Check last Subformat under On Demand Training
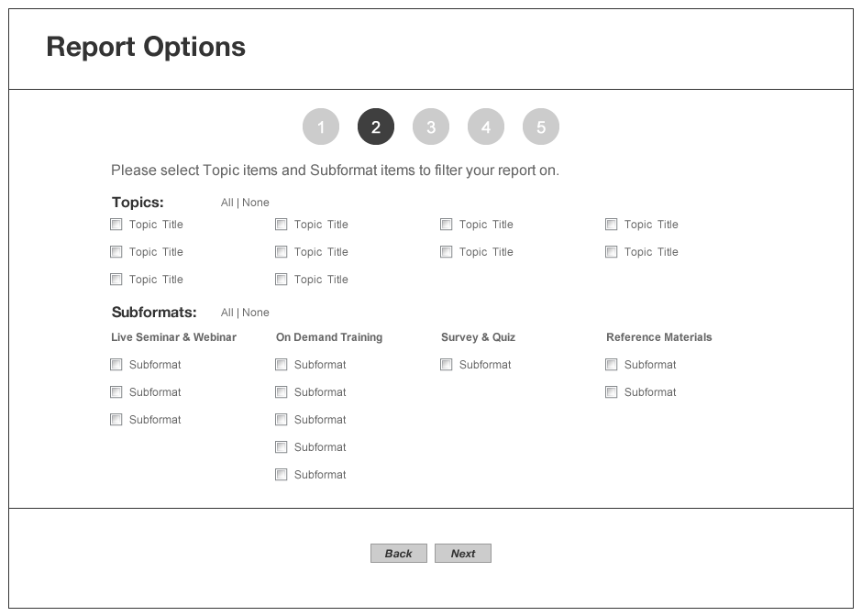 pyautogui.click(x=281, y=475)
